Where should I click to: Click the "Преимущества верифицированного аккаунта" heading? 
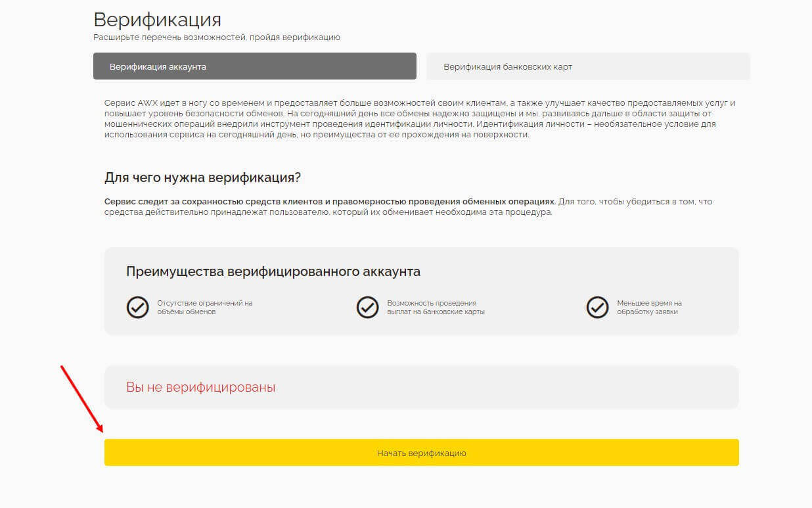(273, 271)
